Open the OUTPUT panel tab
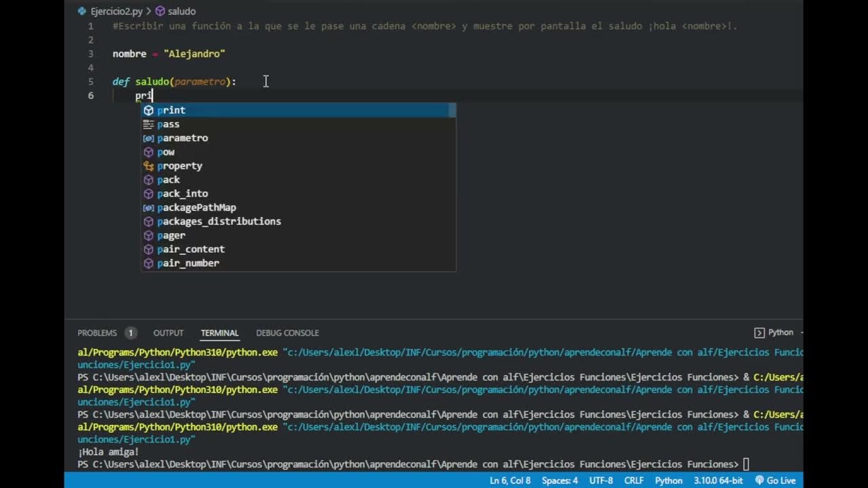Screen dimensions: 868x488 [x=168, y=333]
